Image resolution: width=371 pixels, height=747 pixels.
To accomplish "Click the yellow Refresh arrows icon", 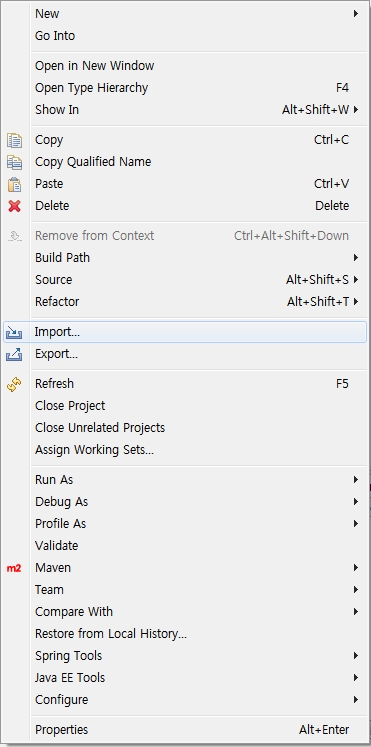I will pyautogui.click(x=14, y=384).
